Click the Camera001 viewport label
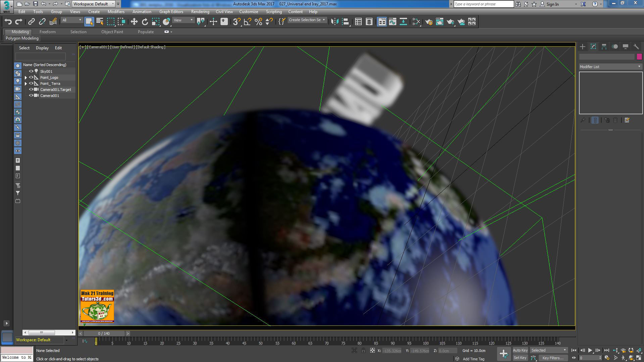Screen dimensions: 644x362 point(98,47)
